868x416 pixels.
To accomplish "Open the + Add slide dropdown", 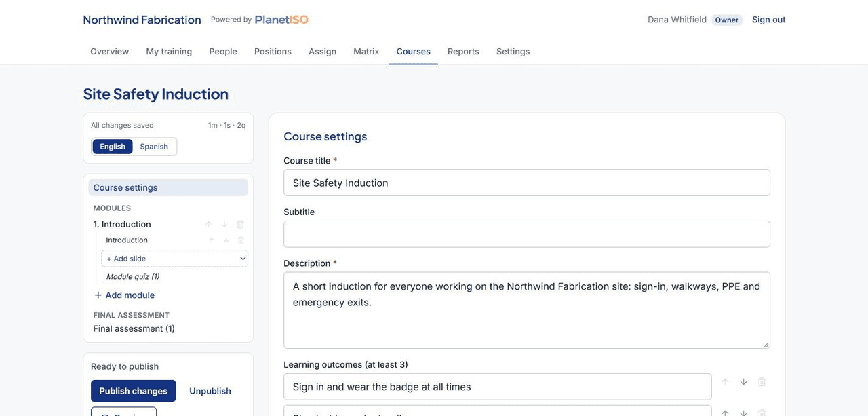I will click(175, 259).
